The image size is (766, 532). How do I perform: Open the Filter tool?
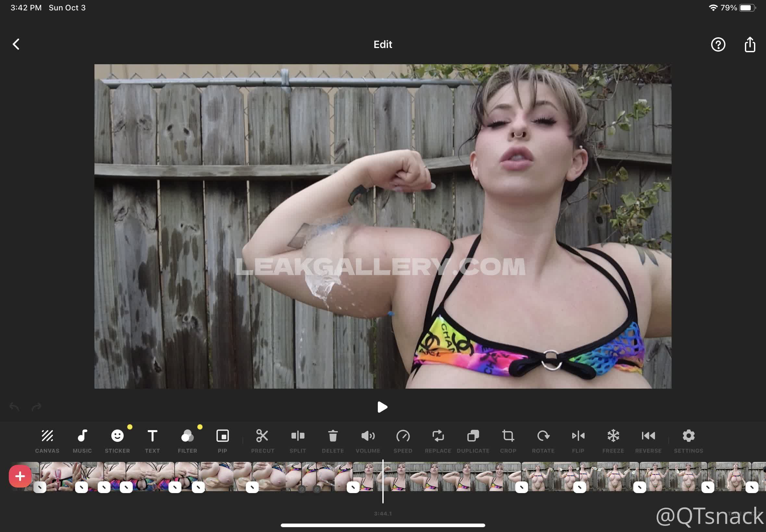(x=187, y=441)
